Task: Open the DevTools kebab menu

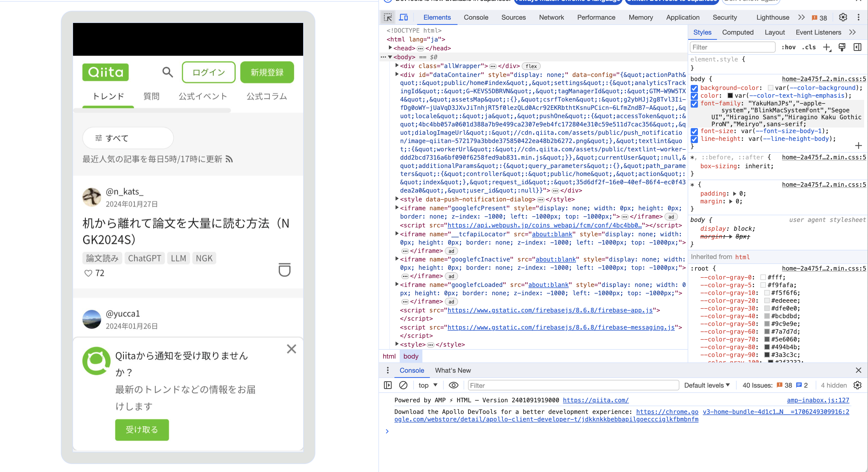Action: click(x=858, y=17)
